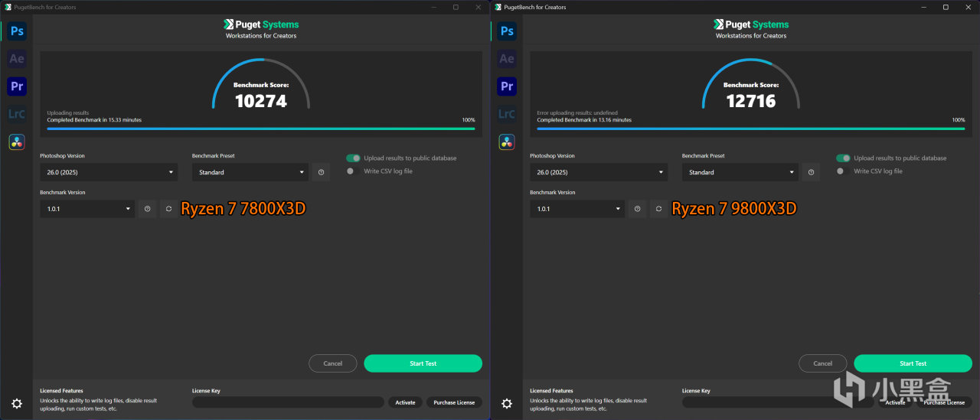
Task: Click score 10274 gauge in left window
Action: (x=261, y=86)
